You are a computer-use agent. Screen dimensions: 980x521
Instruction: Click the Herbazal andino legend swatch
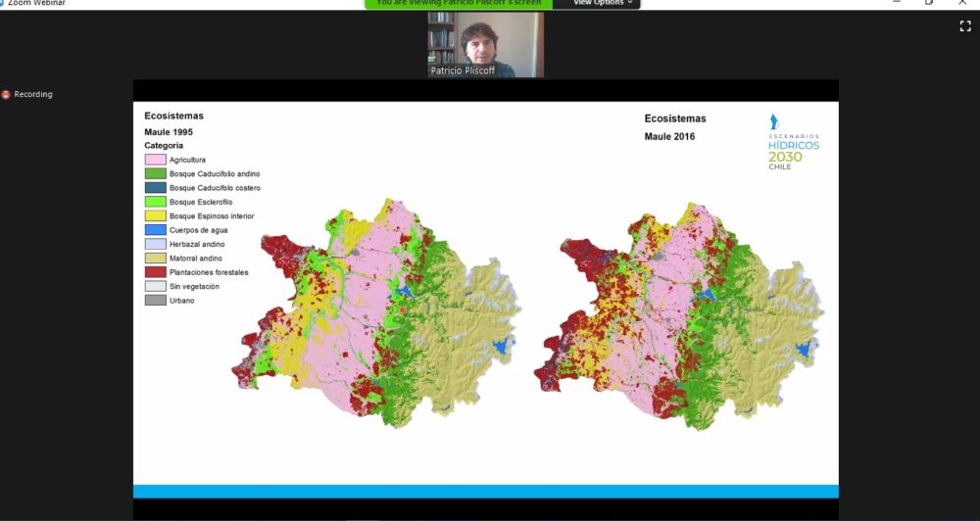coord(155,244)
